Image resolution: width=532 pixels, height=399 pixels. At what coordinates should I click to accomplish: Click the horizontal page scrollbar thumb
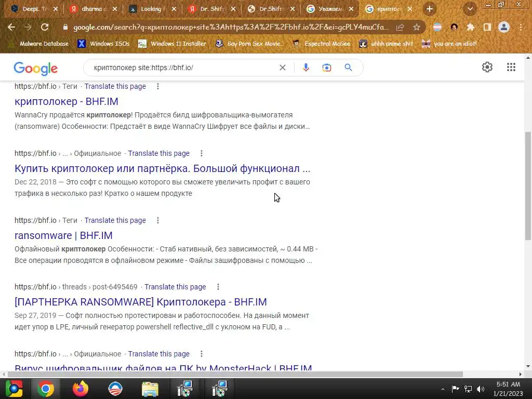coord(235,374)
